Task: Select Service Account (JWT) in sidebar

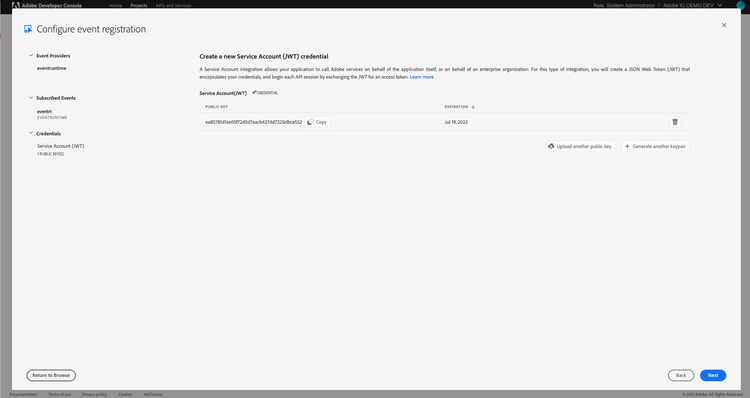Action: click(x=61, y=146)
